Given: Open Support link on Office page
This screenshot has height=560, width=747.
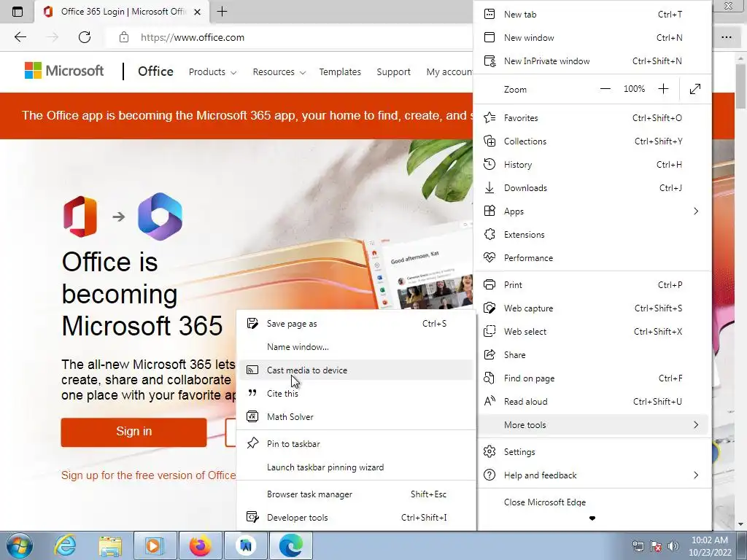Looking at the screenshot, I should click(x=393, y=72).
